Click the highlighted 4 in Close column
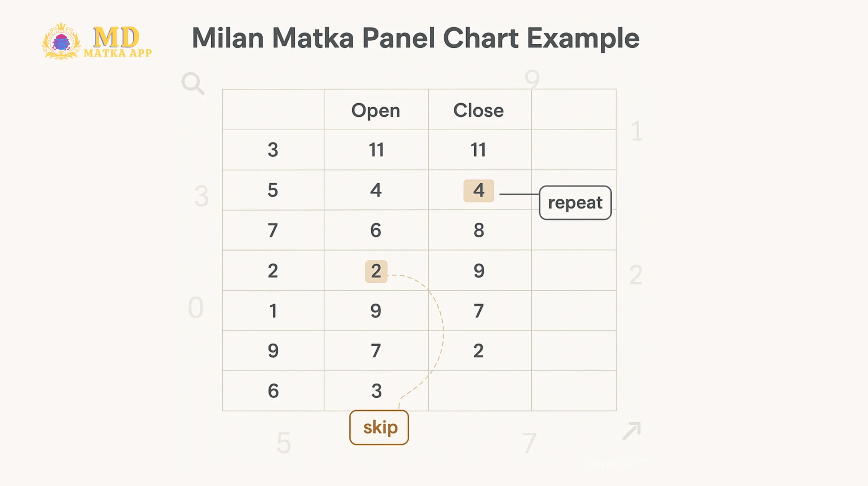The width and height of the screenshot is (868, 486). [x=478, y=190]
